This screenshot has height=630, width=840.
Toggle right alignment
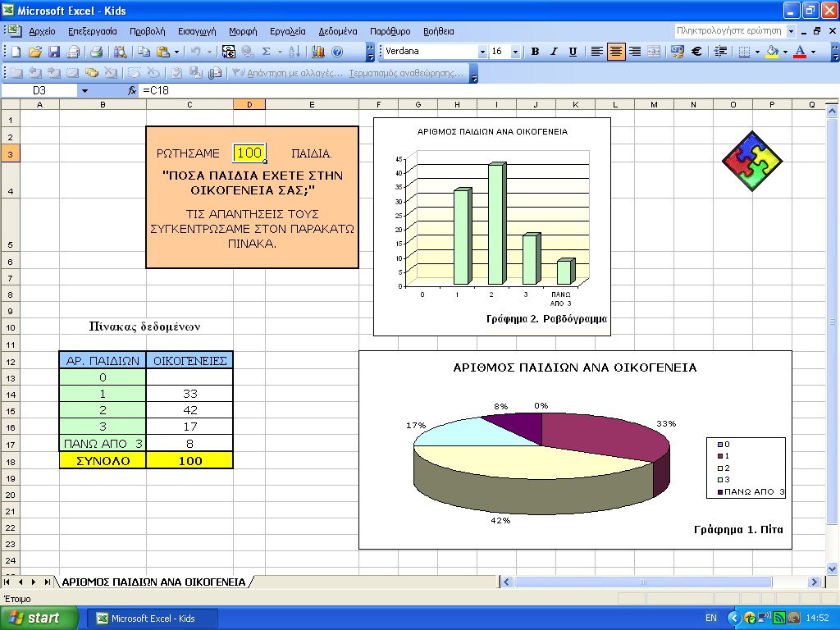(635, 52)
